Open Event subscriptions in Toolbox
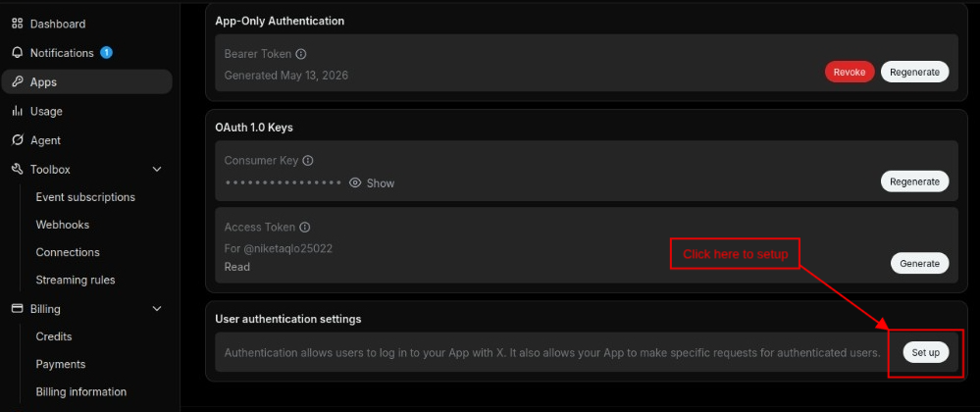 click(85, 197)
